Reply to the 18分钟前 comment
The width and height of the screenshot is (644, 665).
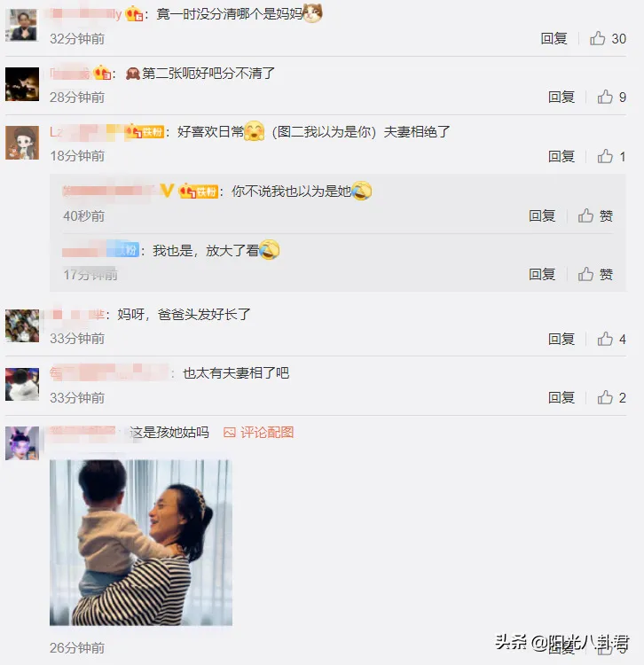(x=562, y=156)
